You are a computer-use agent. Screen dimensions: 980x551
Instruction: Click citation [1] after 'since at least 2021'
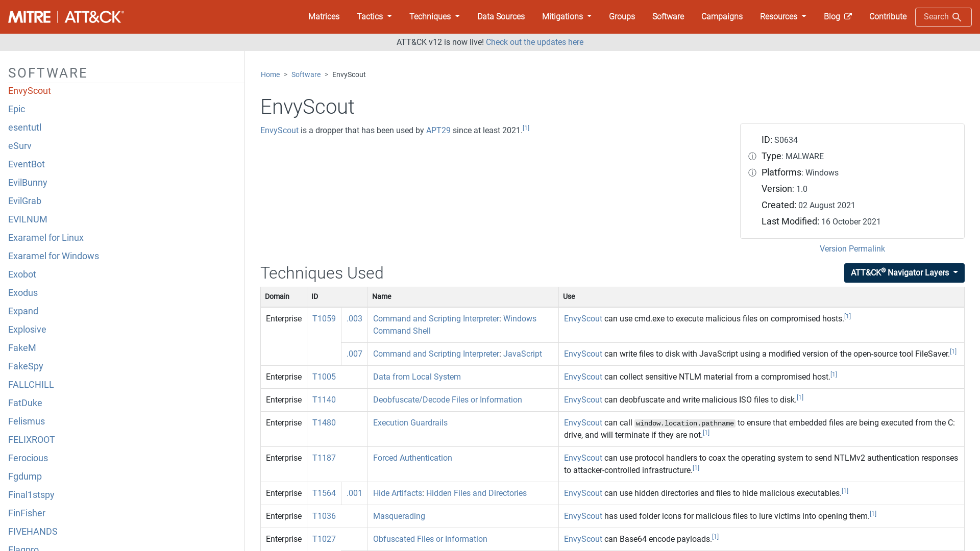point(526,128)
